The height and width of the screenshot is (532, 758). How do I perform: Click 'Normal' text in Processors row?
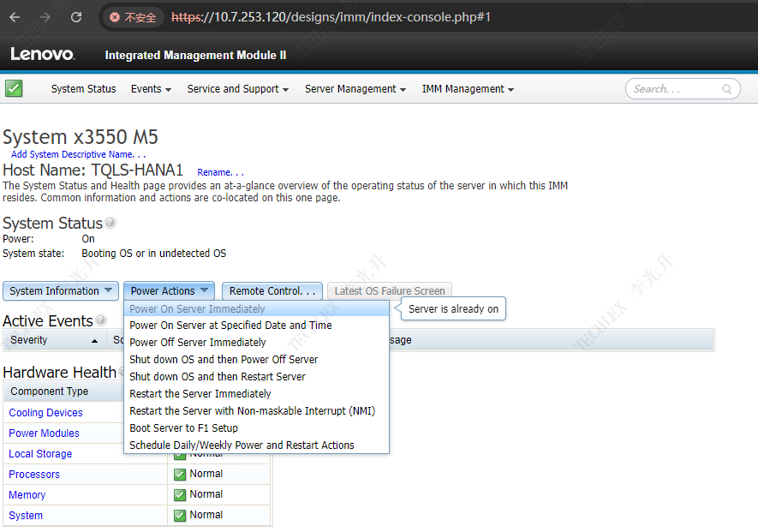coord(206,474)
